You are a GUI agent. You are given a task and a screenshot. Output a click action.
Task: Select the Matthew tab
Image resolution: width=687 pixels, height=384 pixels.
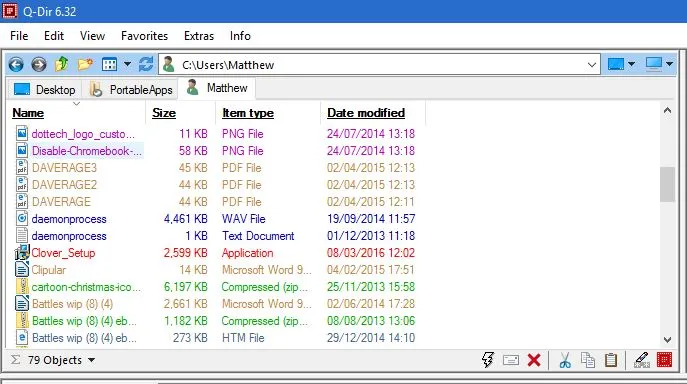pos(216,88)
